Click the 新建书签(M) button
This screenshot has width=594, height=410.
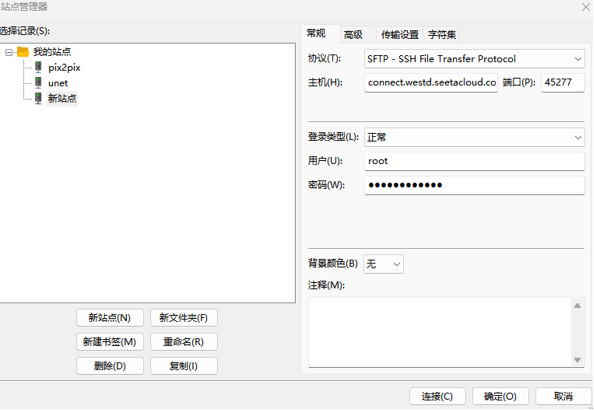[x=110, y=342]
